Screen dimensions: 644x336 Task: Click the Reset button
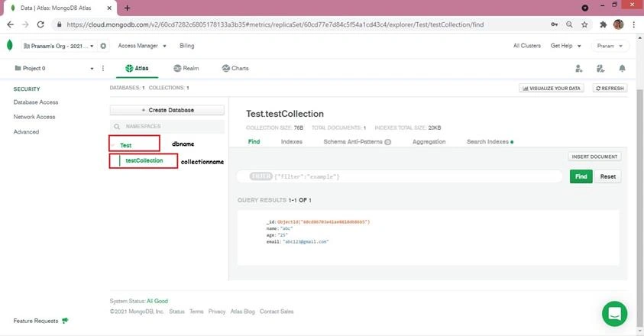608,176
